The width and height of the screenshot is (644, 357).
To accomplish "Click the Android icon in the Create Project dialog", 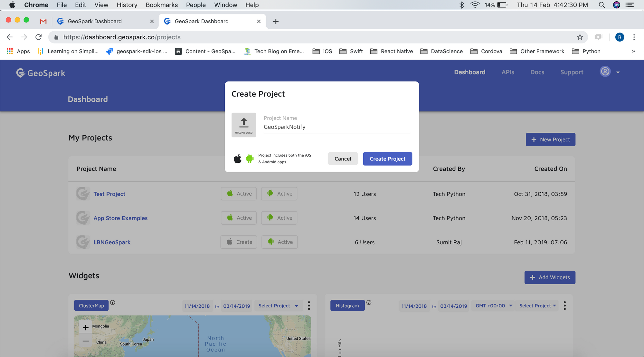I will (250, 159).
